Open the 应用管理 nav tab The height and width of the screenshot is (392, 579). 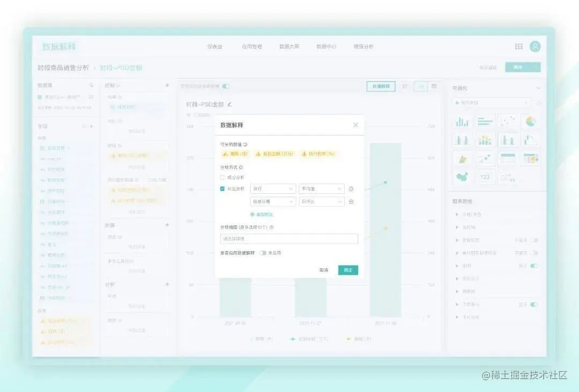click(252, 47)
